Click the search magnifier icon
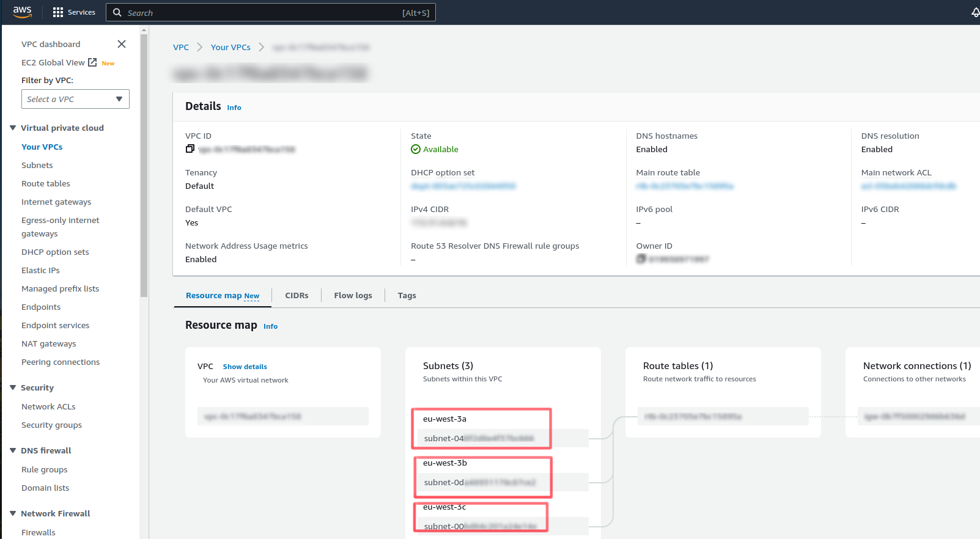Screen dimensions: 980x539 coord(117,12)
